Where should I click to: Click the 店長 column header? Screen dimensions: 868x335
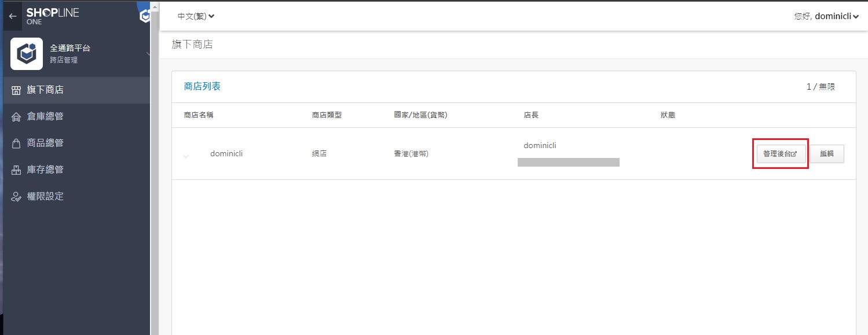pyautogui.click(x=531, y=115)
